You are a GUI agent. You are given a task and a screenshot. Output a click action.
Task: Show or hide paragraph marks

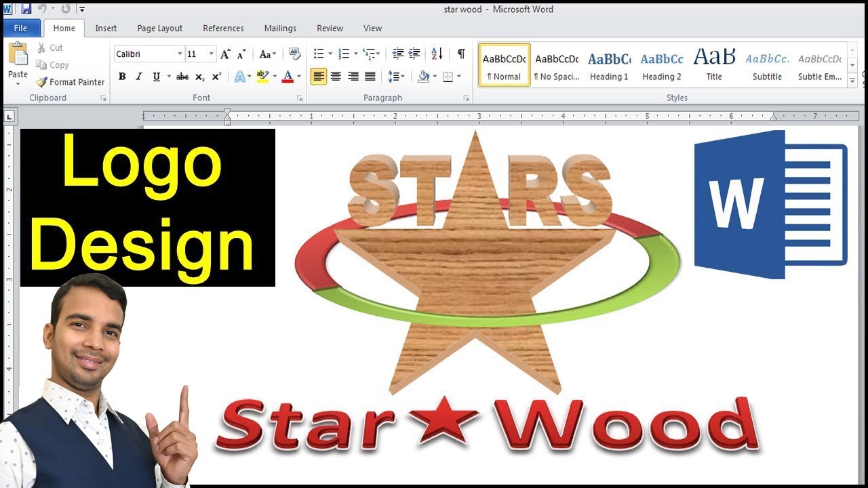(461, 54)
